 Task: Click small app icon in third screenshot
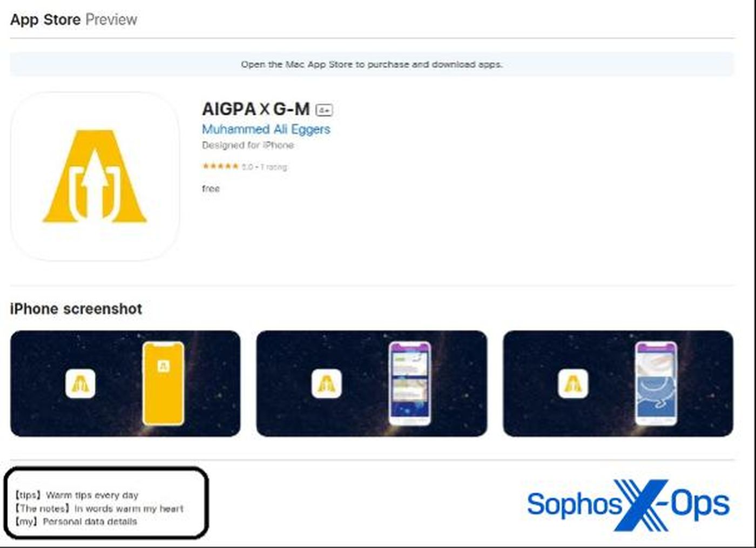coord(573,384)
